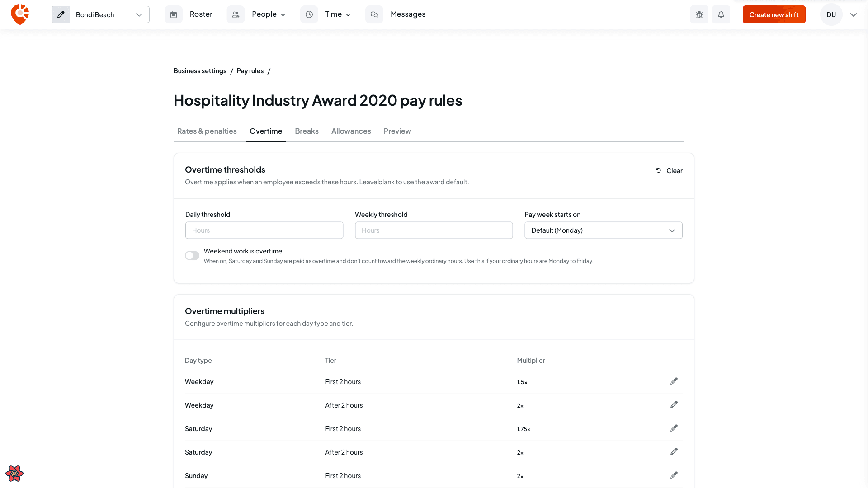The width and height of the screenshot is (868, 488).
Task: Click the Sunday day type cell
Action: 196,476
